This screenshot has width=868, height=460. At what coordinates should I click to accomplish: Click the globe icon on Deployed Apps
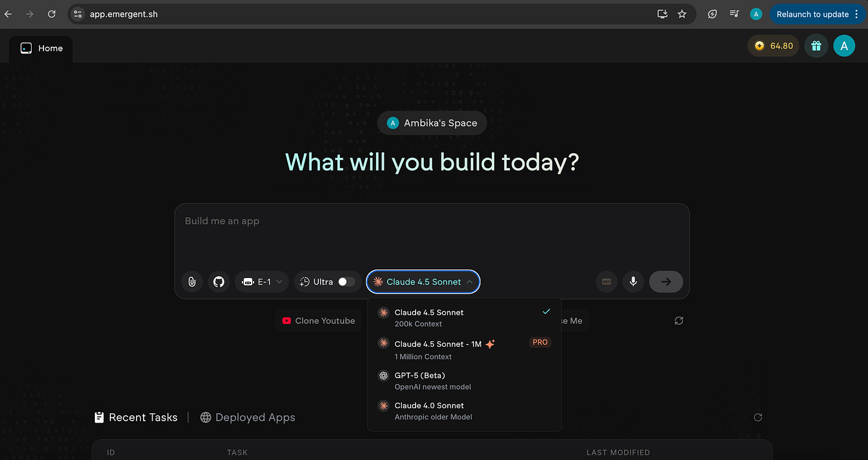point(206,418)
